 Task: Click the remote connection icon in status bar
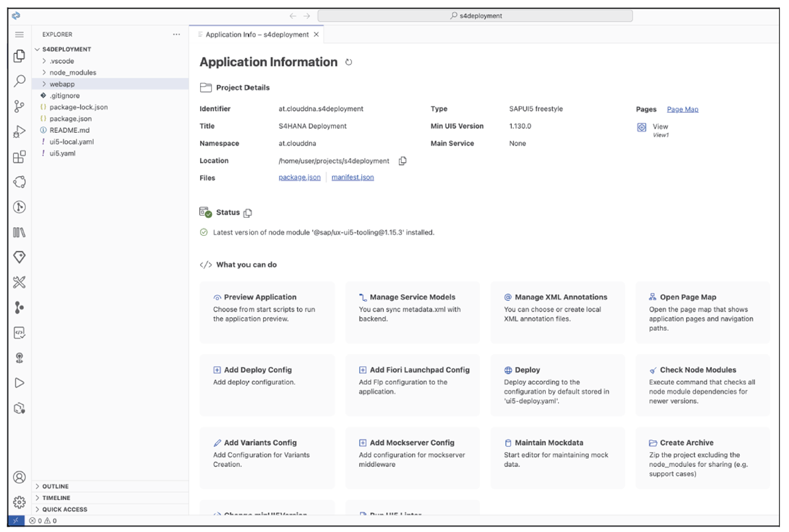(16, 521)
